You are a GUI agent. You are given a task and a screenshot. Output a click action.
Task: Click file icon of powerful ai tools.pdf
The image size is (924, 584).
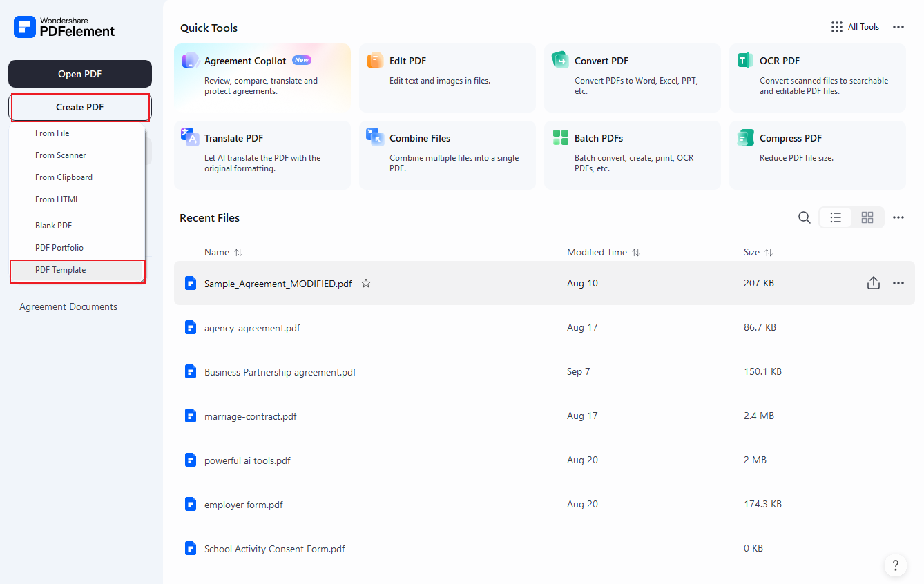click(x=191, y=460)
